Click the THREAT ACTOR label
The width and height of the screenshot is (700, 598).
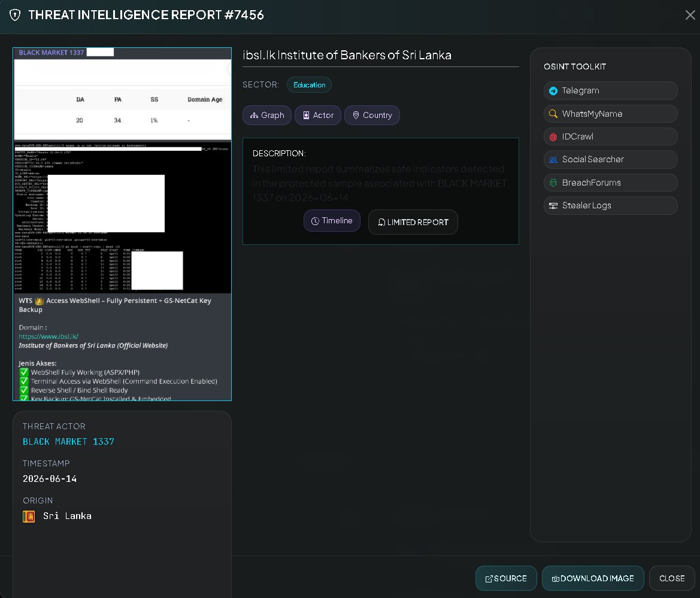54,426
